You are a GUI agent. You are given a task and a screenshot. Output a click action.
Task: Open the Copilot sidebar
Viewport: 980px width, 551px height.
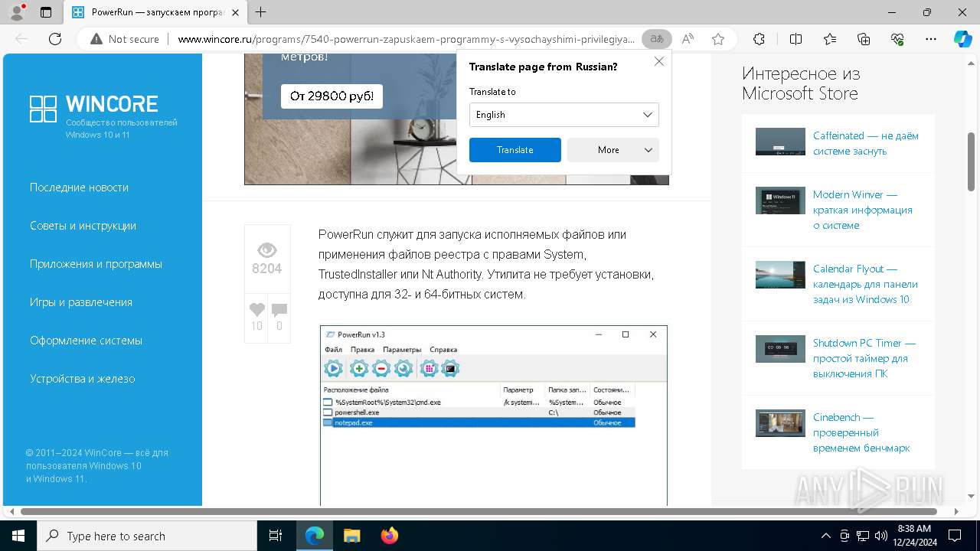coord(962,39)
